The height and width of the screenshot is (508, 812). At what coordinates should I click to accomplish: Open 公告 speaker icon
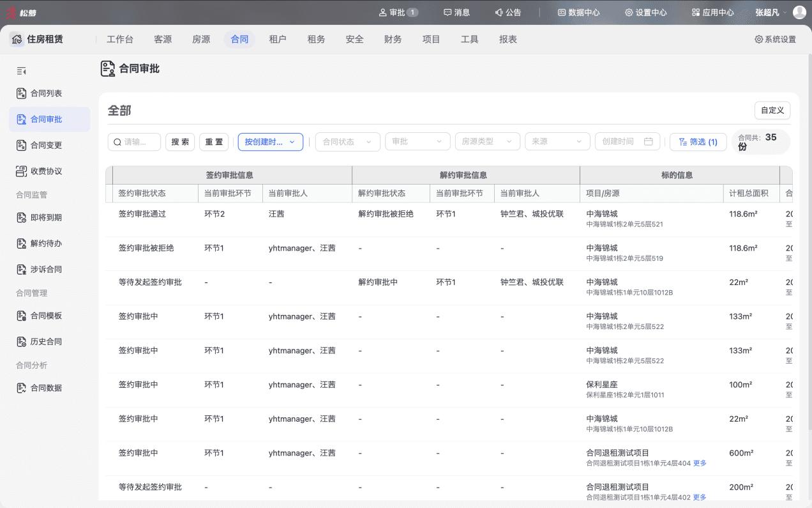[499, 12]
